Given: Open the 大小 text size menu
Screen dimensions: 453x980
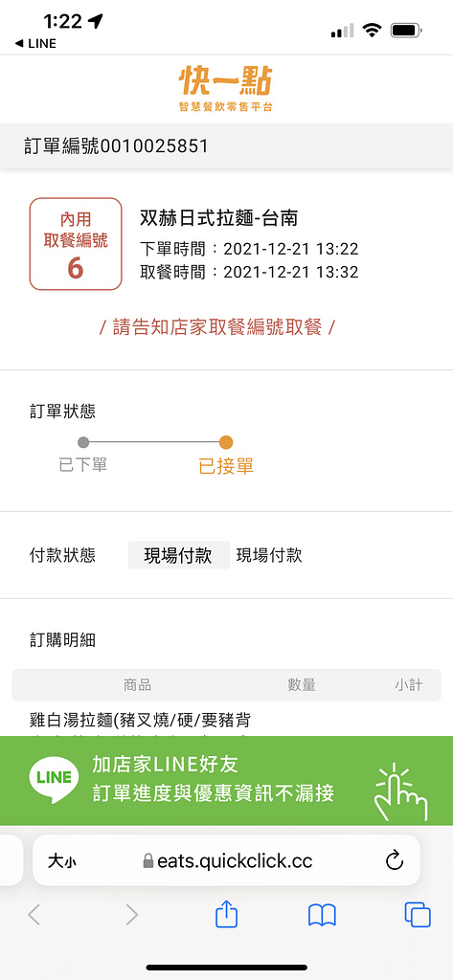Looking at the screenshot, I should 62,862.
